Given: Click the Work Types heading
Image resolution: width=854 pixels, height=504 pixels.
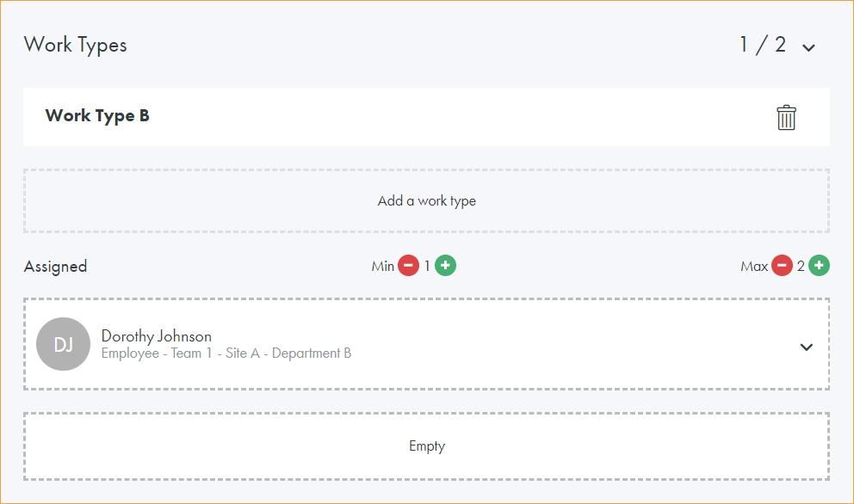Looking at the screenshot, I should pyautogui.click(x=76, y=46).
